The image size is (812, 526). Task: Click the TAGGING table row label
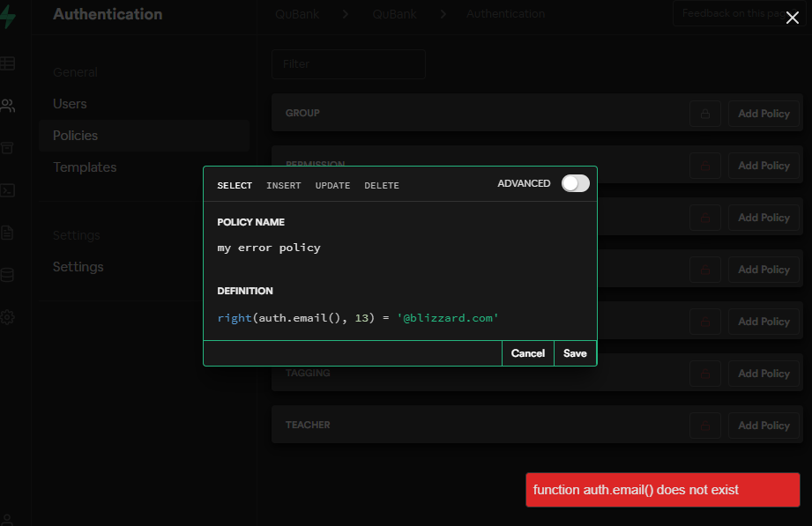click(308, 374)
